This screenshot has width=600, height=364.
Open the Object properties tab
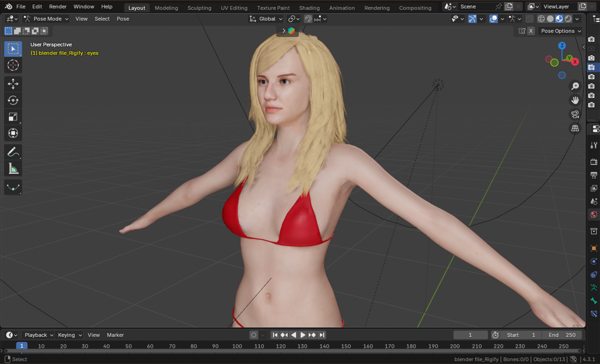click(x=594, y=248)
